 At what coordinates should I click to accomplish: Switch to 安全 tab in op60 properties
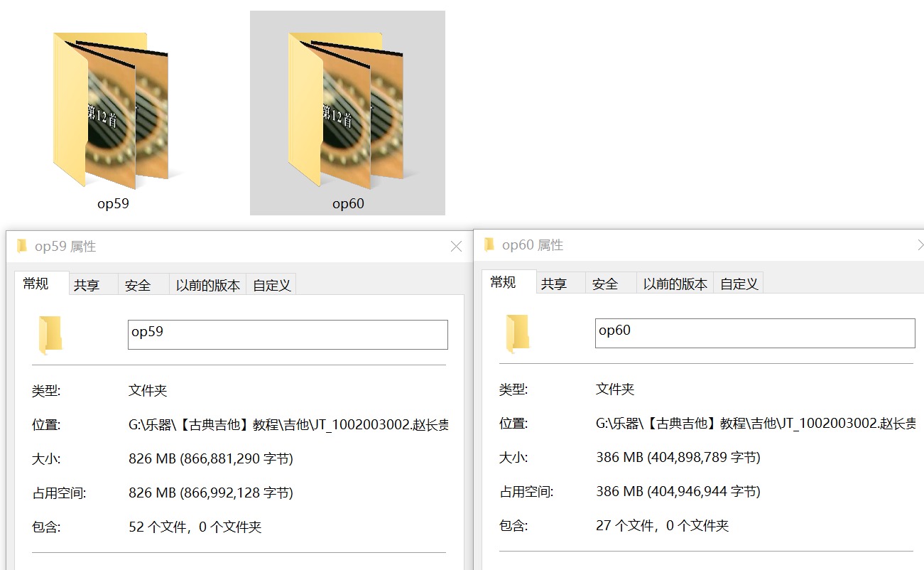click(x=605, y=284)
